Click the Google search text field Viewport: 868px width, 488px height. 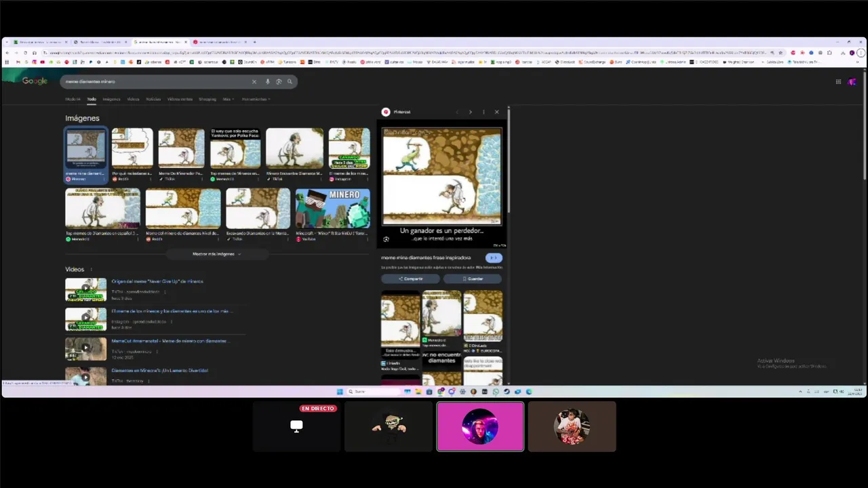(x=156, y=81)
